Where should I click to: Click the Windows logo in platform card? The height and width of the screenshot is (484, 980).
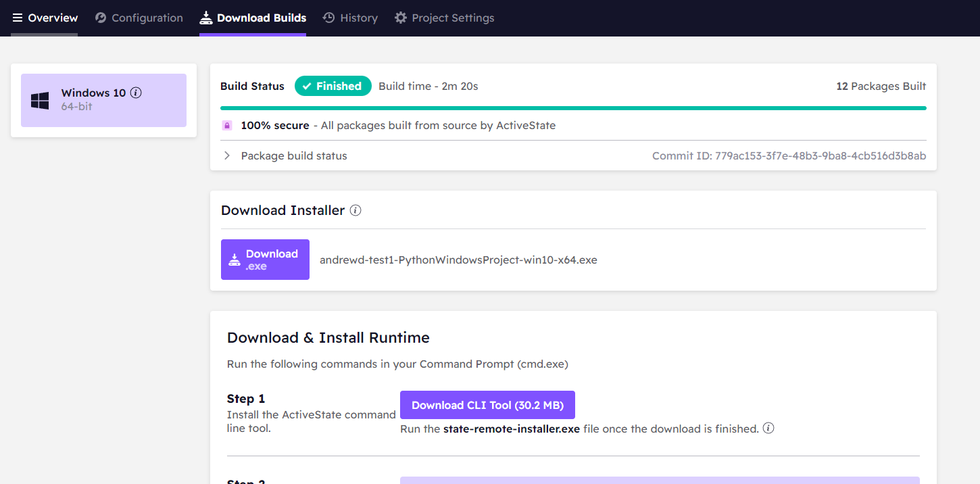(x=40, y=101)
